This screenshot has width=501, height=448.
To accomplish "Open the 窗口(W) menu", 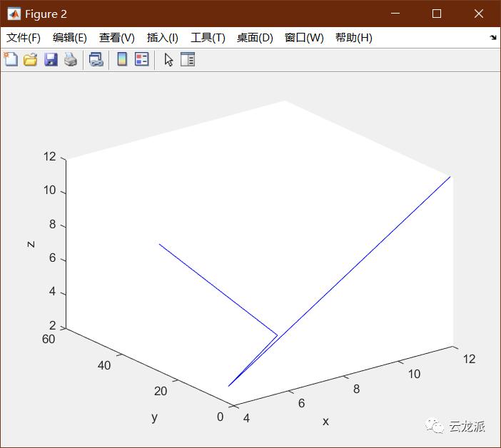I will point(304,38).
